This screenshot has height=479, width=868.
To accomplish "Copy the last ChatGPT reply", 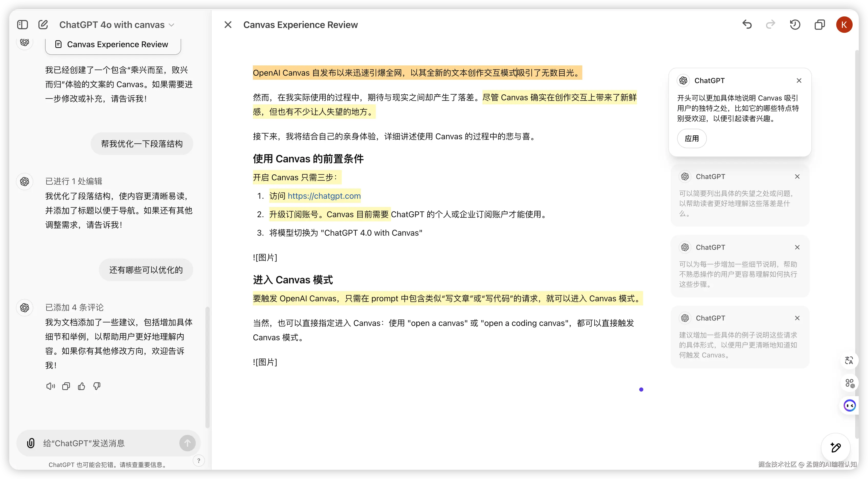I will (66, 387).
